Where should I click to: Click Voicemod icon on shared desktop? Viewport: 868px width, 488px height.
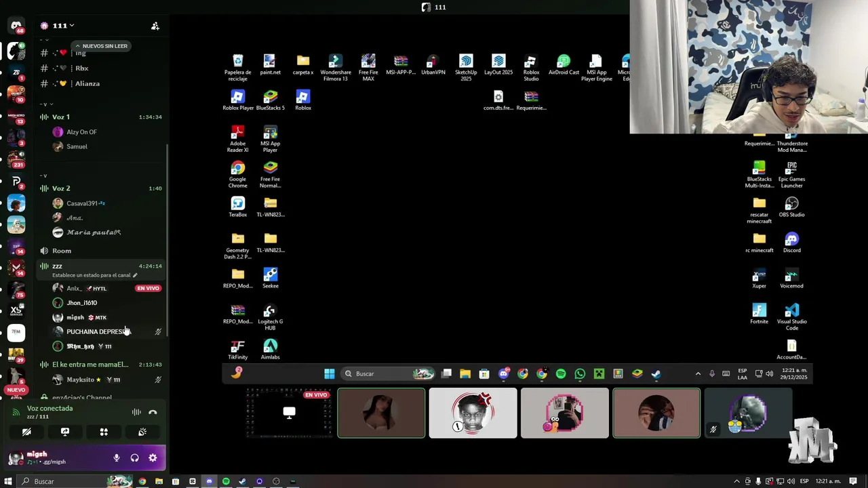791,278
